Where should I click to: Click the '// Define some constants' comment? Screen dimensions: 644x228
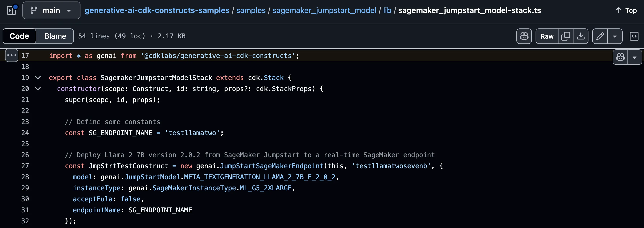[x=112, y=122]
